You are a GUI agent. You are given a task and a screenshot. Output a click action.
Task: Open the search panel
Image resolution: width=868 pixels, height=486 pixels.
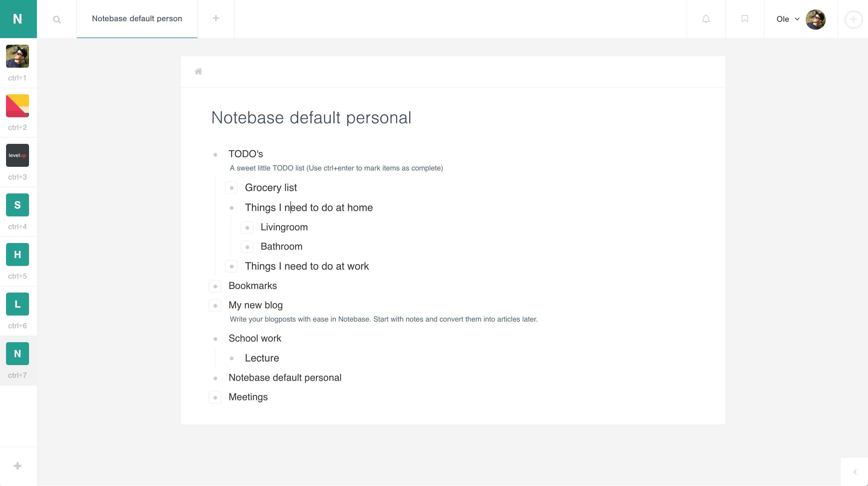point(57,19)
